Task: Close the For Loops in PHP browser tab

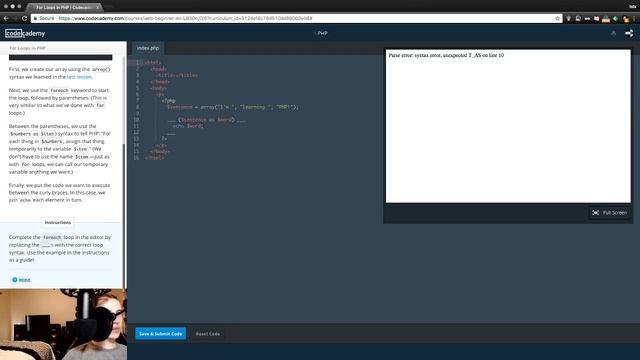Action: [98, 7]
